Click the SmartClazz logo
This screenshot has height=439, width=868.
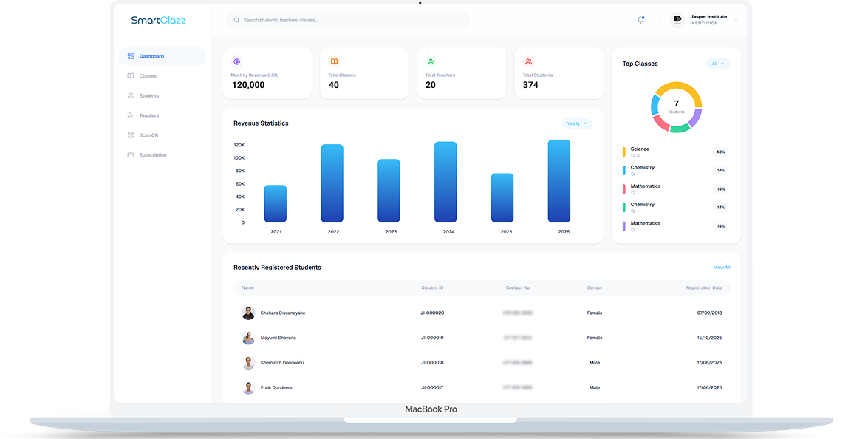click(x=158, y=20)
